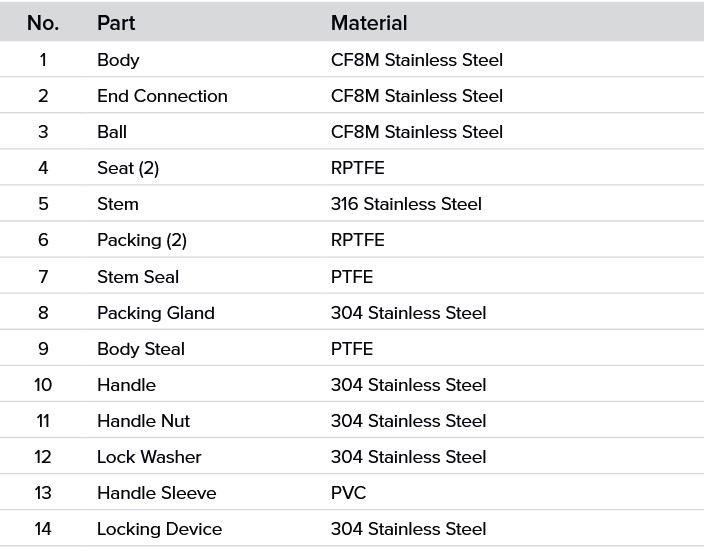Screen dimensions: 709x551
Task: Select the Stem Seal entry
Action: [138, 277]
